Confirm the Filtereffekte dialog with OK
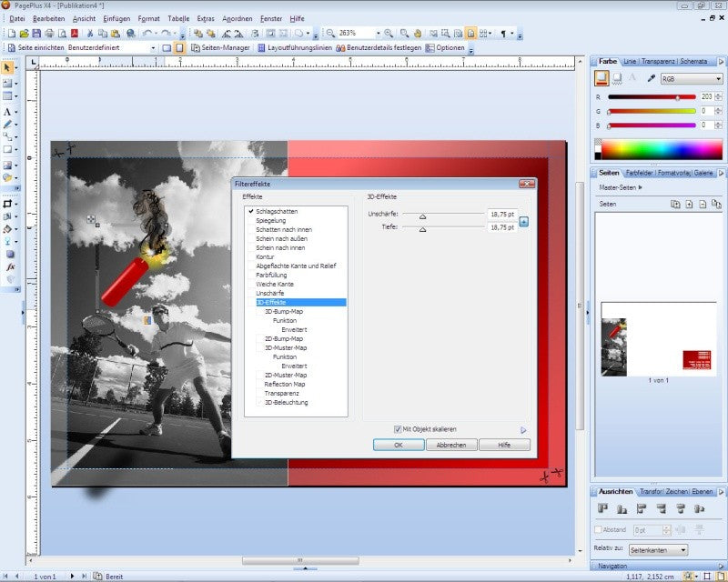Viewport: 728px width, 582px height. 399,445
